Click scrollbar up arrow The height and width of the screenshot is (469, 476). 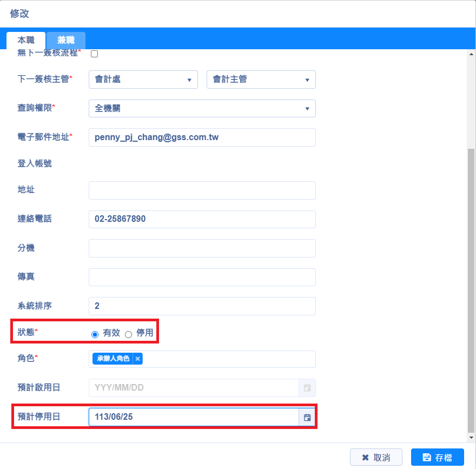(471, 54)
